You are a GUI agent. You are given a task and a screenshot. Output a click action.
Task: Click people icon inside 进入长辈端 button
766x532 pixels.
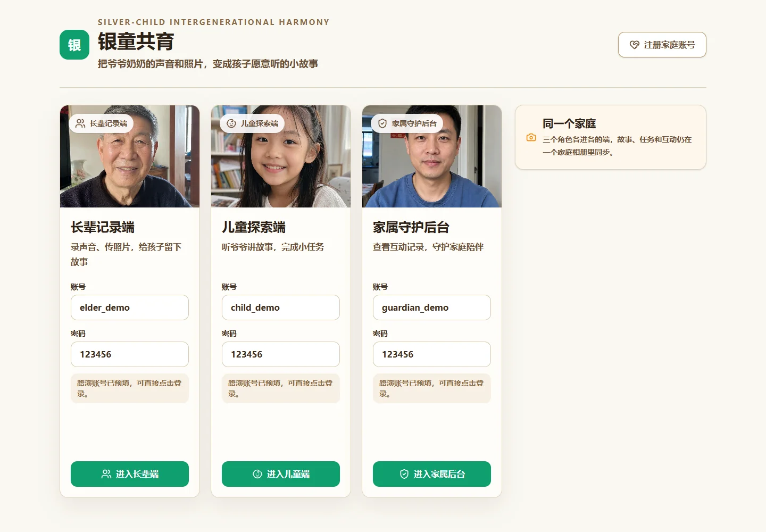[106, 474]
